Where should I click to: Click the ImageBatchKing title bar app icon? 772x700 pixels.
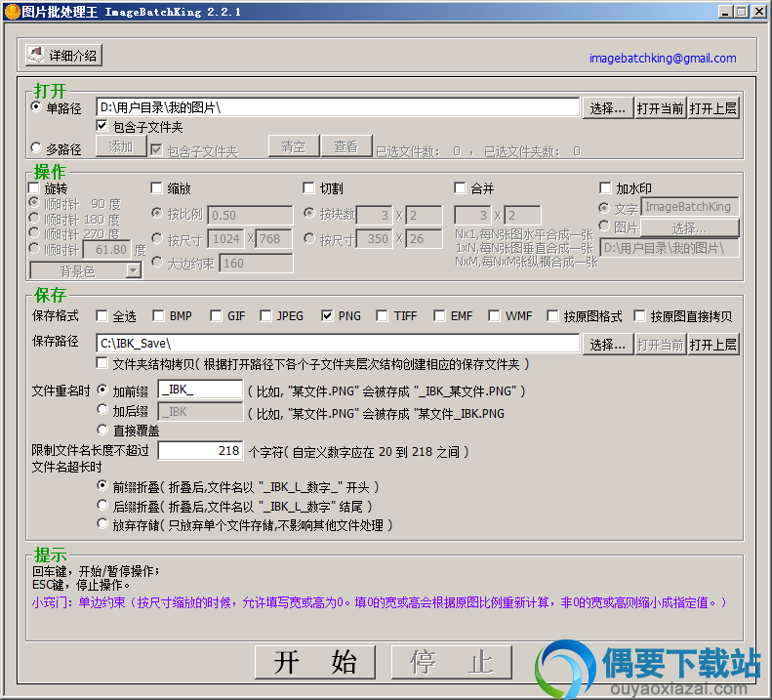[12, 12]
